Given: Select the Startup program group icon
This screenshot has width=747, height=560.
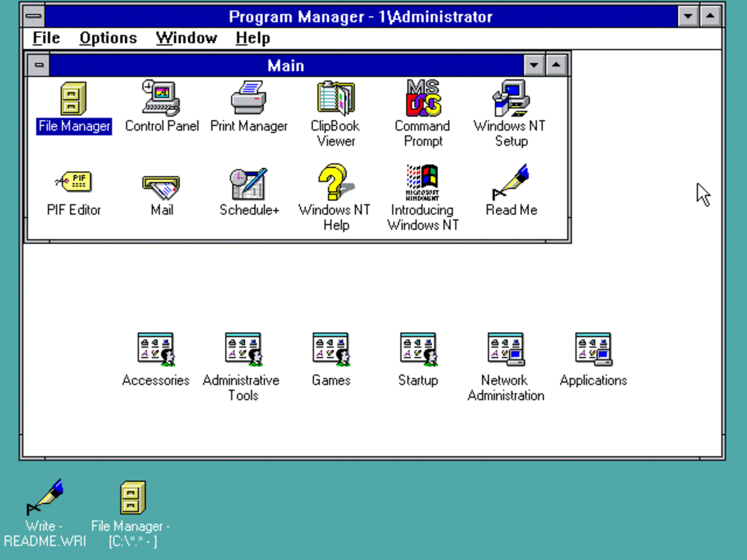Looking at the screenshot, I should (418, 349).
